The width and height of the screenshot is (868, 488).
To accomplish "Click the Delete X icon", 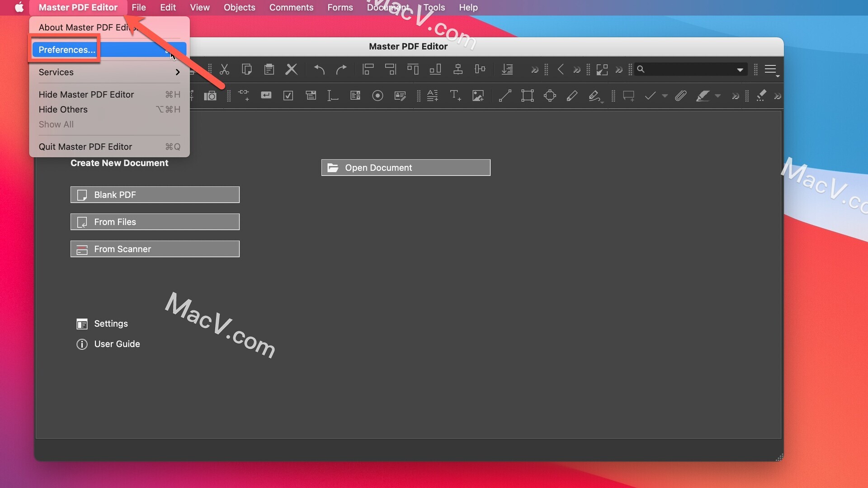I will point(292,69).
